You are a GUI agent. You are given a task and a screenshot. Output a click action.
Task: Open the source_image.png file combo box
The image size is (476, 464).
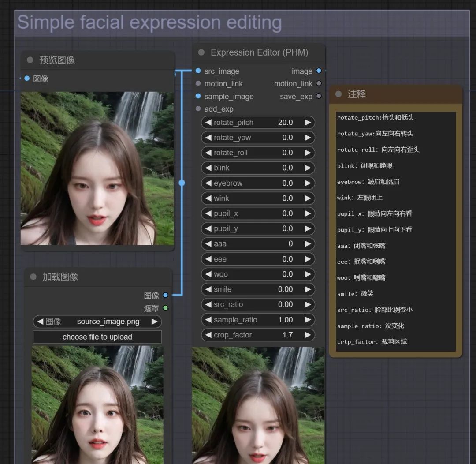[97, 322]
